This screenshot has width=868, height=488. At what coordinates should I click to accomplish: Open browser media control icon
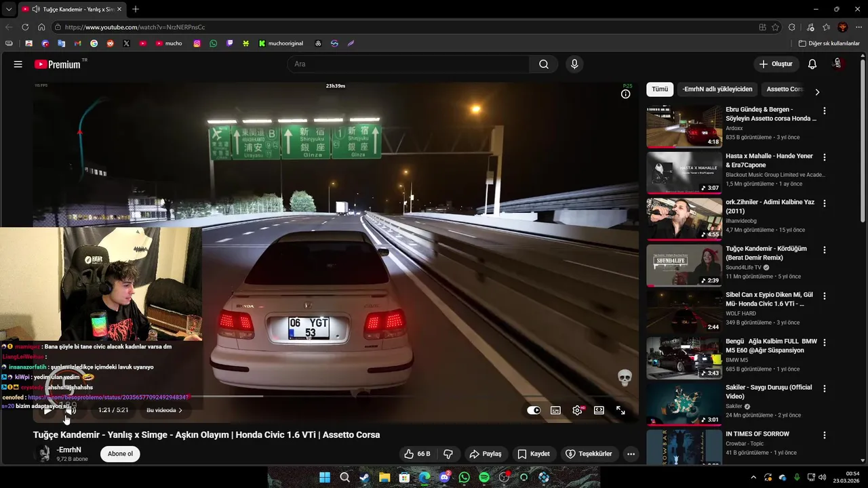coord(810,27)
